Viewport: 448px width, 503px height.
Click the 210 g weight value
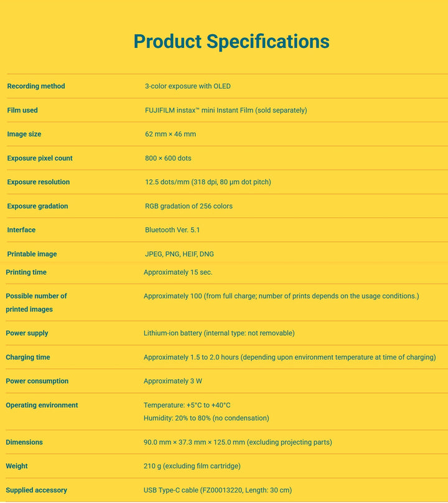[192, 466]
